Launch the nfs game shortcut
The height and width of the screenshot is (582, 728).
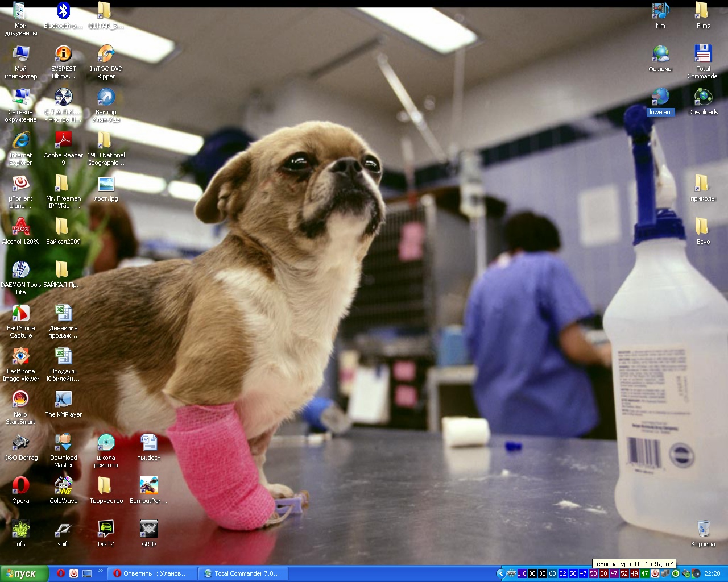[x=20, y=534]
